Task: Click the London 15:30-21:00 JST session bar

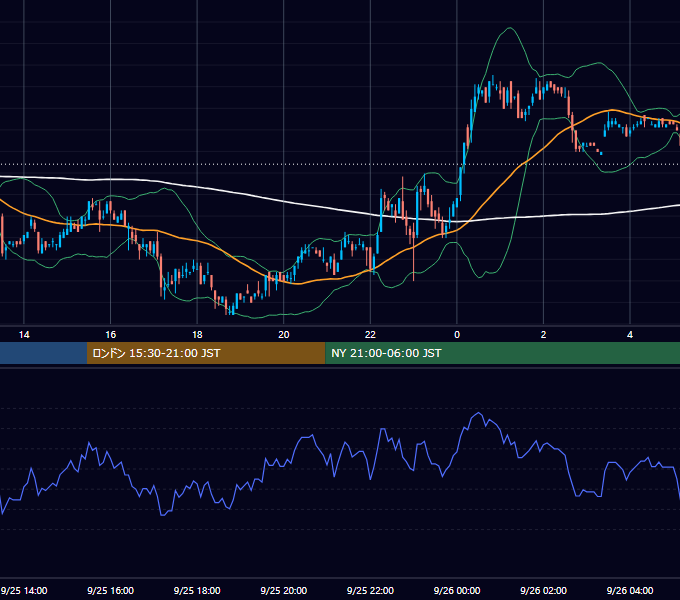Action: (206, 353)
